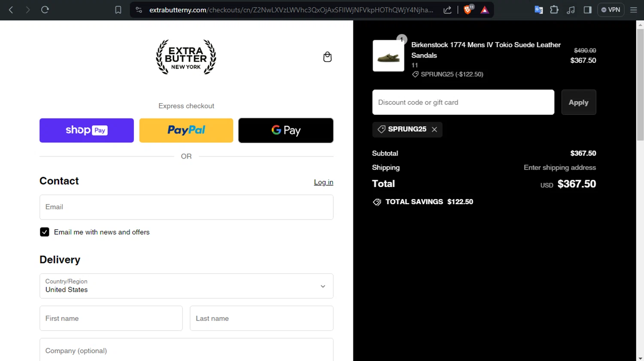The height and width of the screenshot is (361, 644).
Task: Focus the Email field
Action: click(186, 207)
